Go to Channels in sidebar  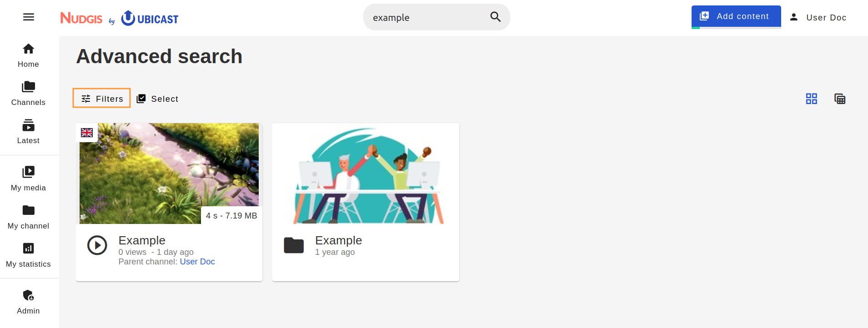coord(29,94)
